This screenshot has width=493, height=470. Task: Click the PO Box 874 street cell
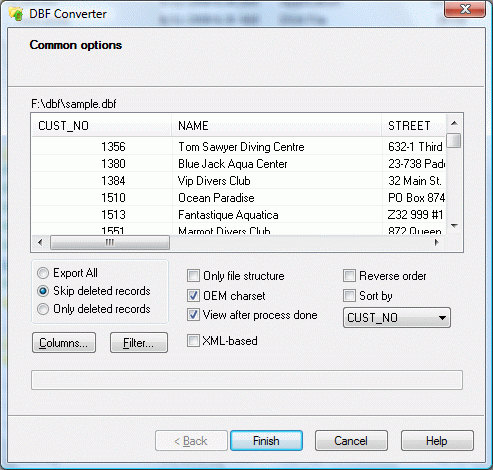coord(414,198)
